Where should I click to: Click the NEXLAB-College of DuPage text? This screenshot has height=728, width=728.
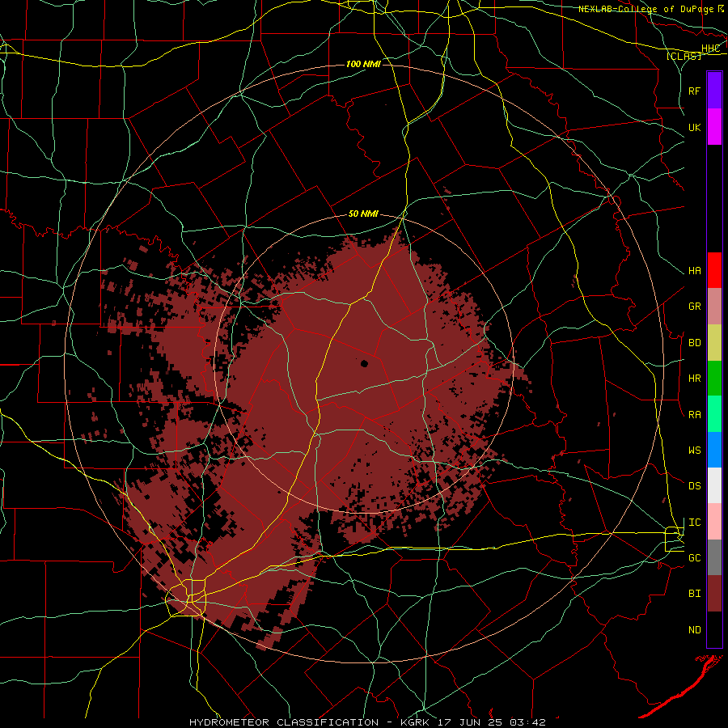click(x=647, y=9)
